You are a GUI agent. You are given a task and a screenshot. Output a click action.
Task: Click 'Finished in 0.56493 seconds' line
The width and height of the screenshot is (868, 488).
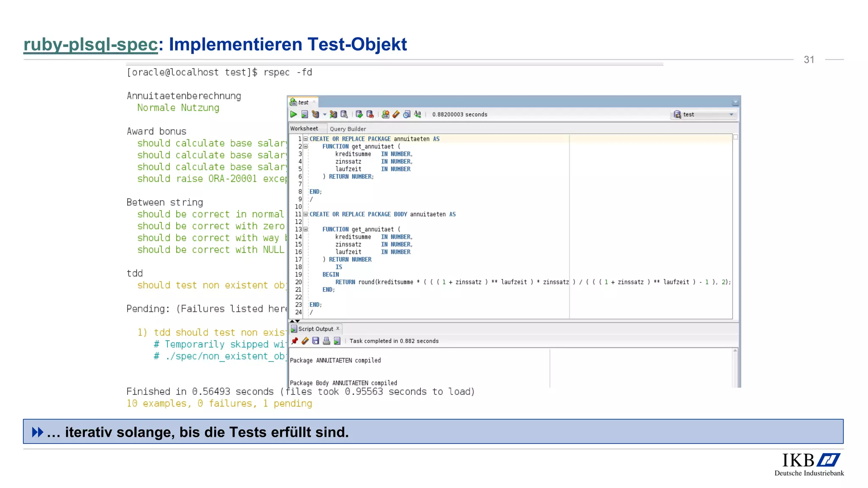[x=300, y=392]
